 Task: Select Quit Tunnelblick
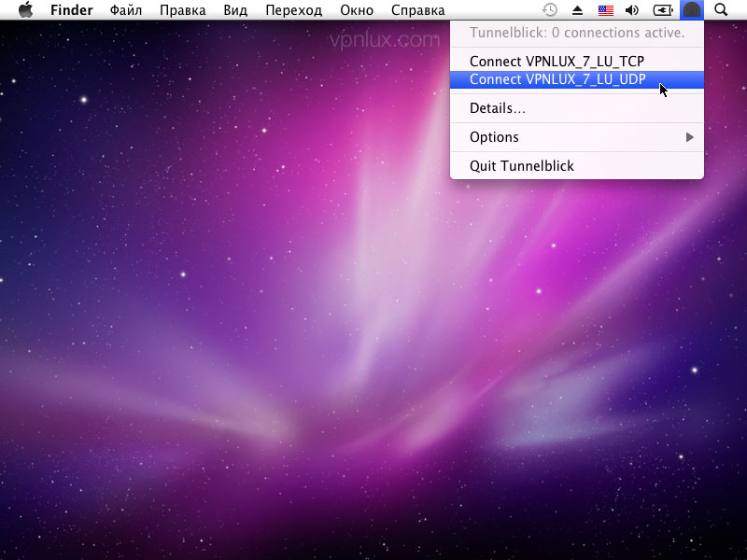click(577, 166)
